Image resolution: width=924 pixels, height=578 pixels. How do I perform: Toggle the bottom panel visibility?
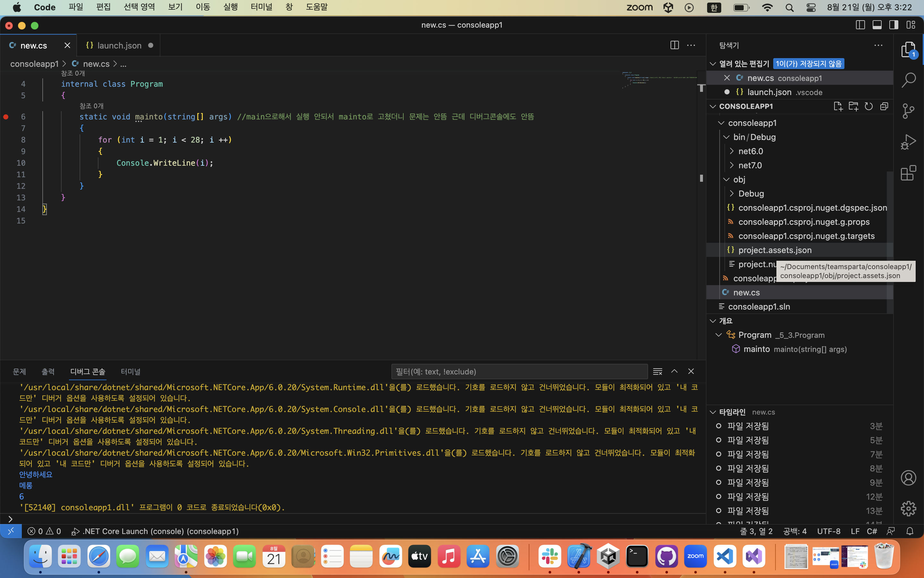[x=877, y=25]
